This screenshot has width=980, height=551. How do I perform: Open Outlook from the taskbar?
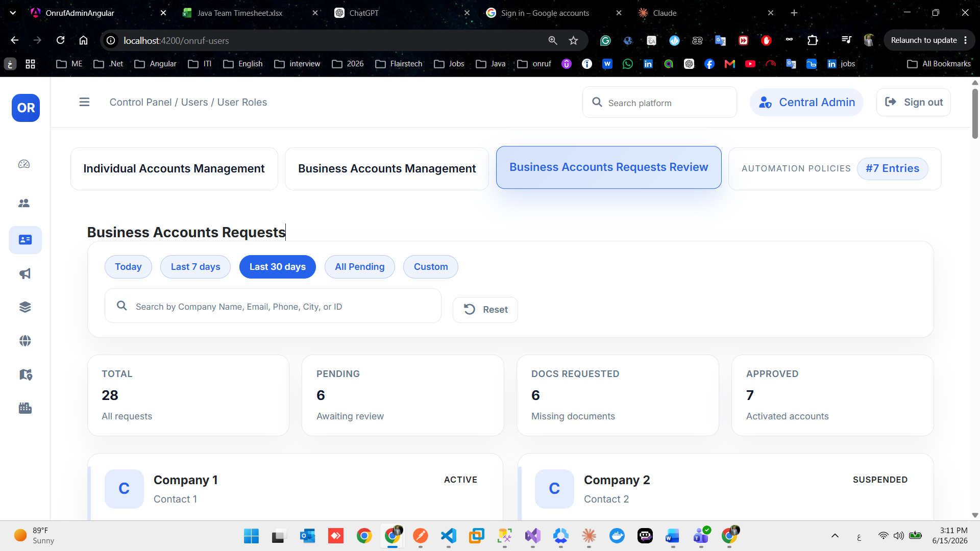coord(307,536)
